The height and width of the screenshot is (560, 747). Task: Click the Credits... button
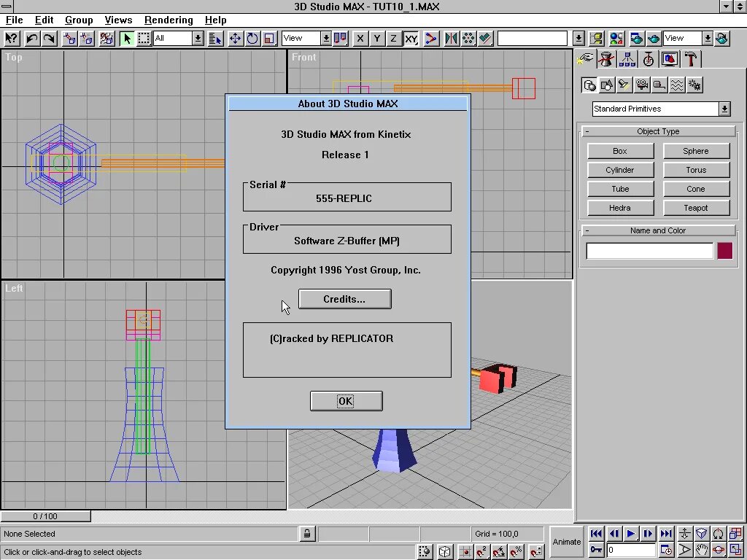[x=345, y=299]
